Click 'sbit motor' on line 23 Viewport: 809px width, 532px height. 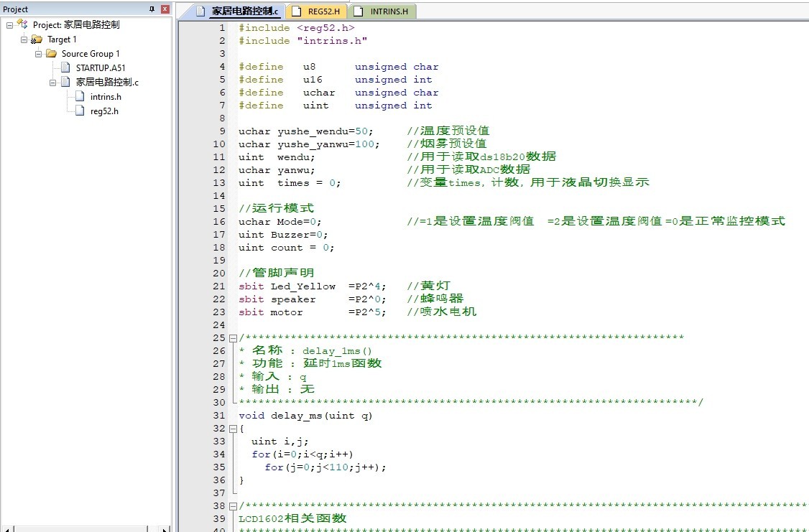click(271, 312)
